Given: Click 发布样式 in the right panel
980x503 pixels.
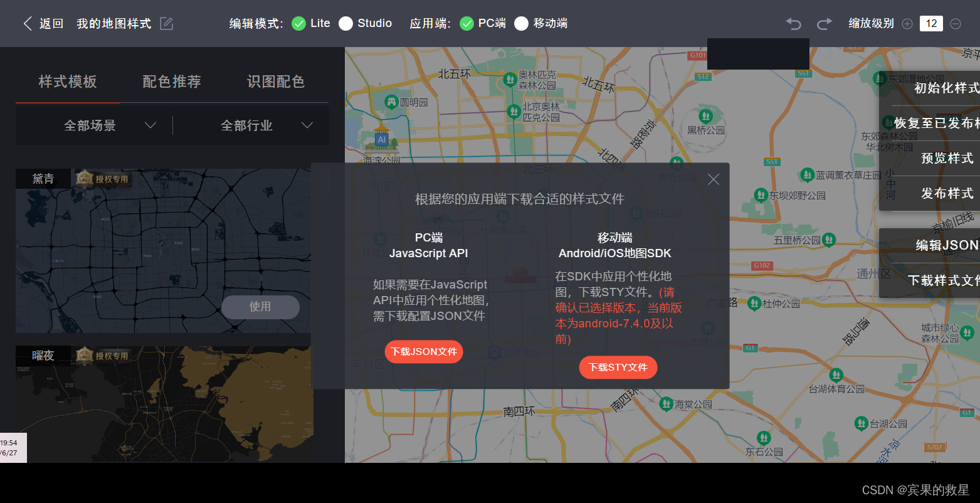Looking at the screenshot, I should tap(947, 193).
